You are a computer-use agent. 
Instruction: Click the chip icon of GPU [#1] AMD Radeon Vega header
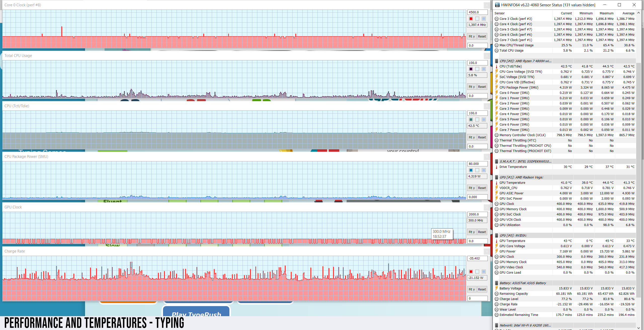pos(497,177)
